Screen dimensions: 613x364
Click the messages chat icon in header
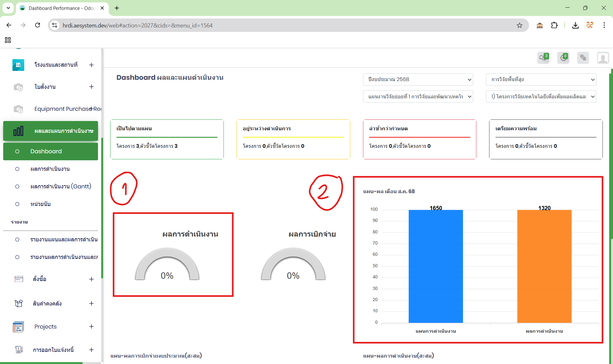coord(543,58)
